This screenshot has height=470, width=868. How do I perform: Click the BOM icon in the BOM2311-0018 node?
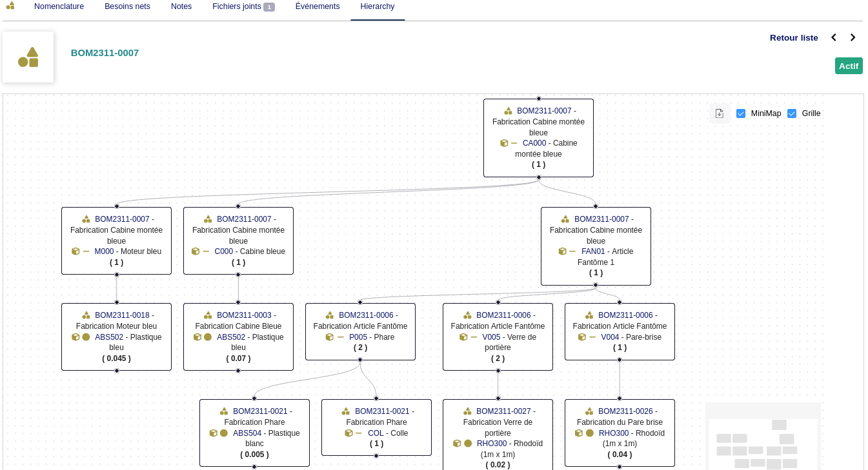(x=86, y=315)
